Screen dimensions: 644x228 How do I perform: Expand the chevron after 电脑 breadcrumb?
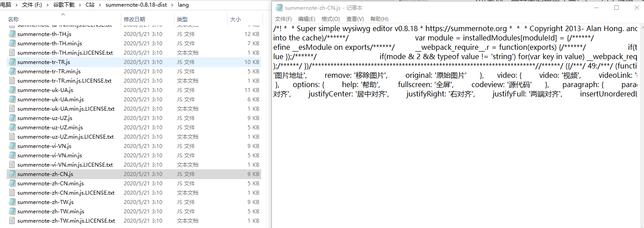(16, 5)
